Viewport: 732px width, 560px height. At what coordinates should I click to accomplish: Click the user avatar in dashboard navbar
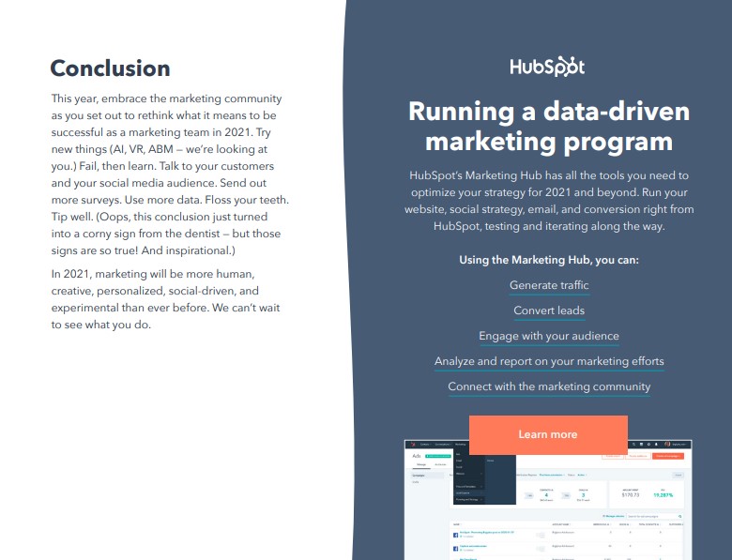tap(668, 444)
